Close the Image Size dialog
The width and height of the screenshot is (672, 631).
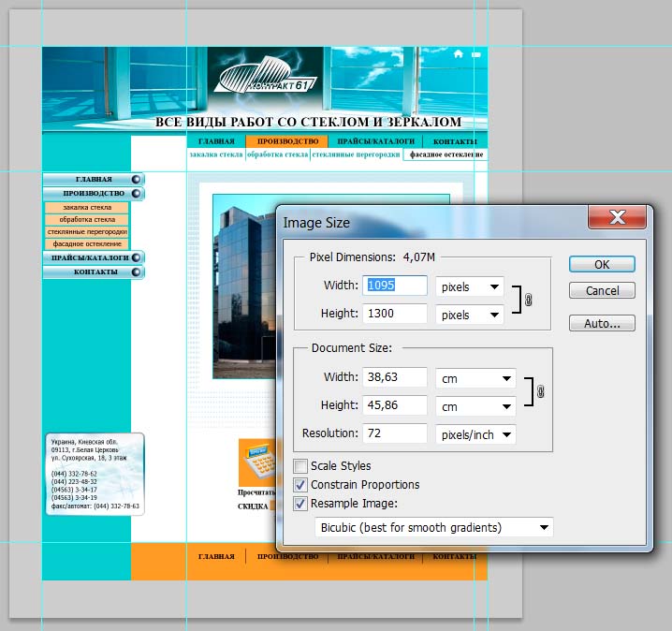[x=617, y=218]
